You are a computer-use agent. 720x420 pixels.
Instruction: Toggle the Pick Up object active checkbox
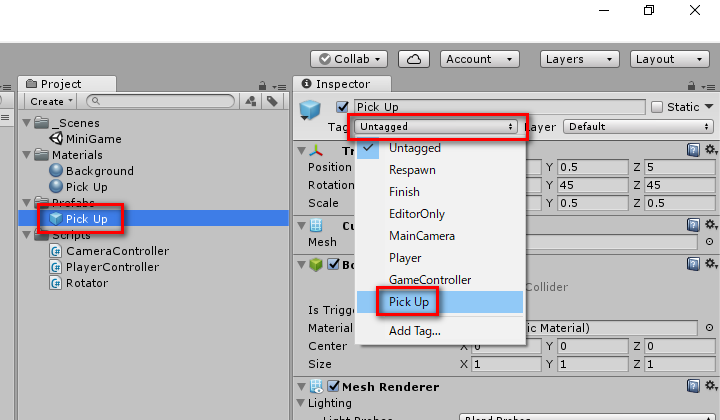click(342, 107)
